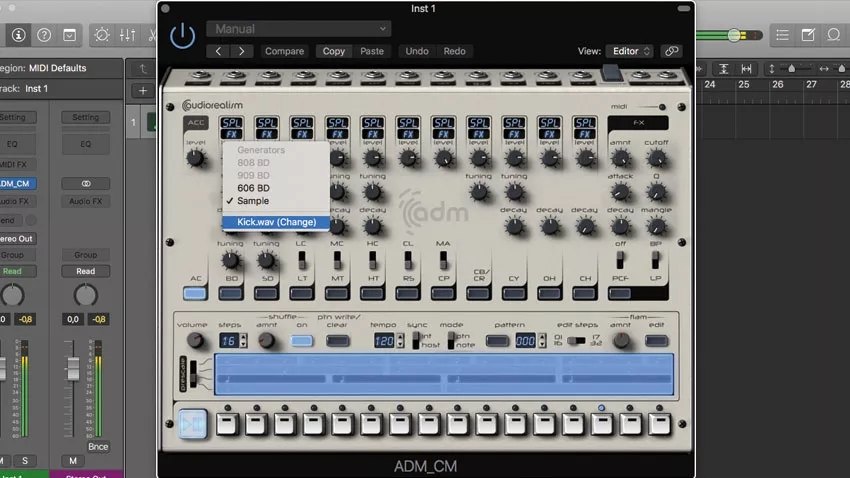Click Audio FX slot on Stereo Out strip
This screenshot has height=478, width=850.
coord(86,201)
